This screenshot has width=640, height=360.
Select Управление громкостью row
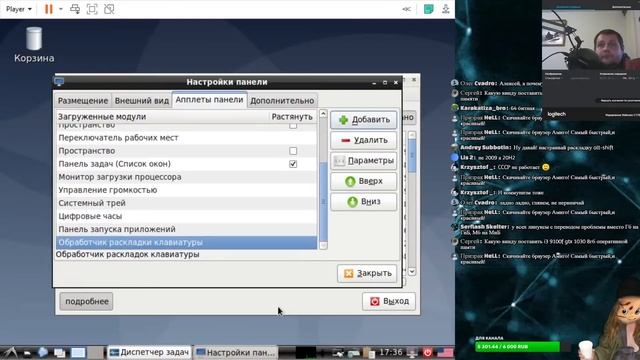(186, 190)
